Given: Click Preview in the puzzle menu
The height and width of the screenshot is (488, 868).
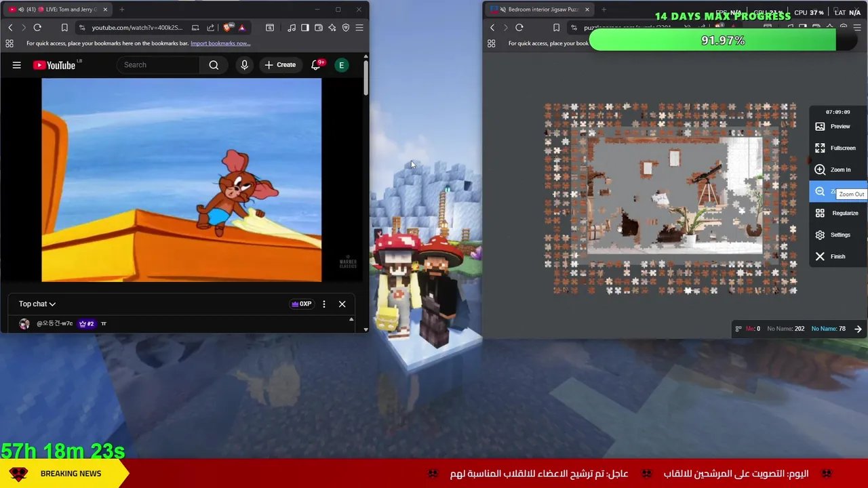Looking at the screenshot, I should pyautogui.click(x=839, y=126).
